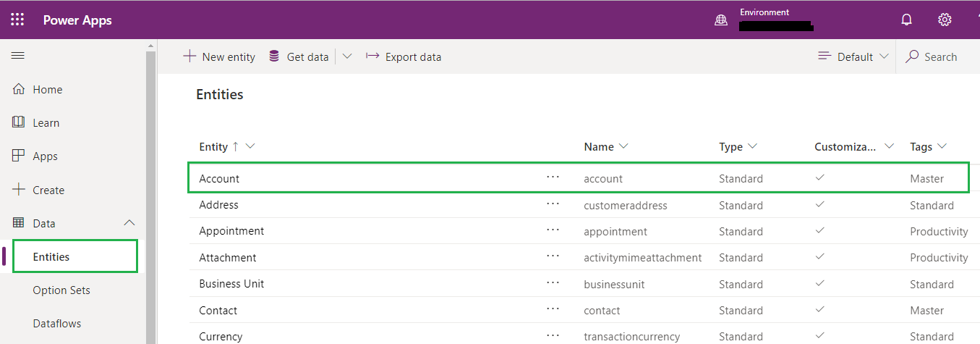Open the Customizable column dropdown
Viewport: 980px width, 344px height.
890,146
